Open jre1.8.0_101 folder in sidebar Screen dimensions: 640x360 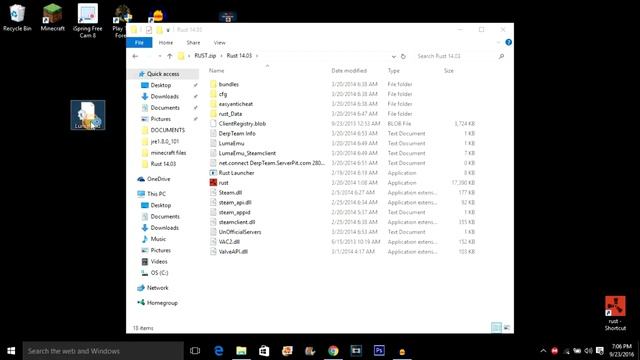(164, 141)
